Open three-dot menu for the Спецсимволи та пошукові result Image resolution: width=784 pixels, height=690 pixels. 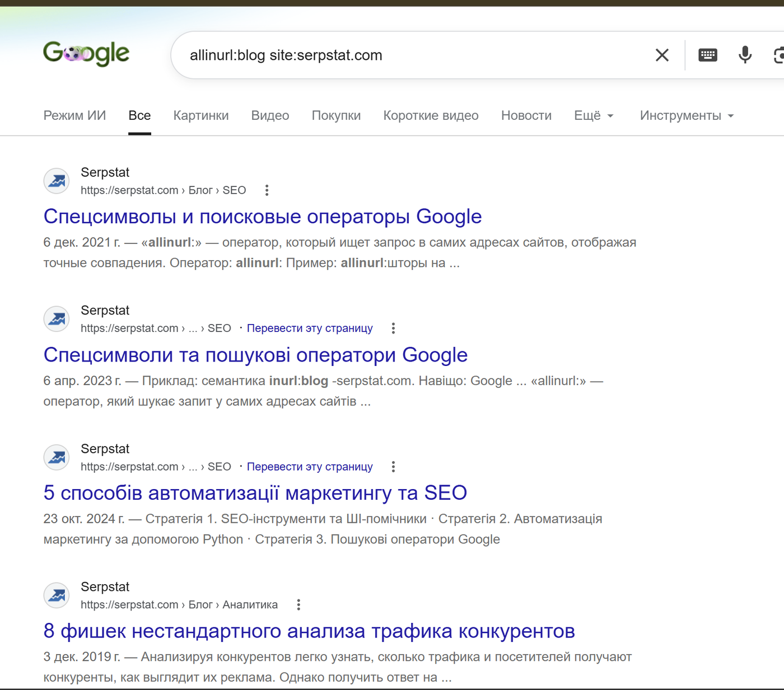click(x=394, y=328)
